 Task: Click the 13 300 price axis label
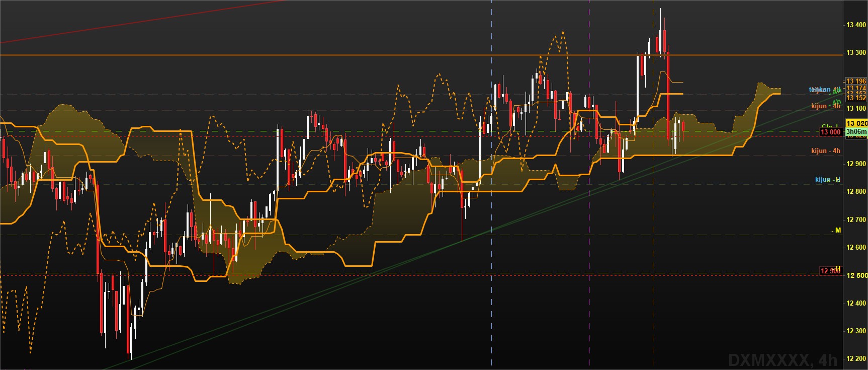click(856, 52)
